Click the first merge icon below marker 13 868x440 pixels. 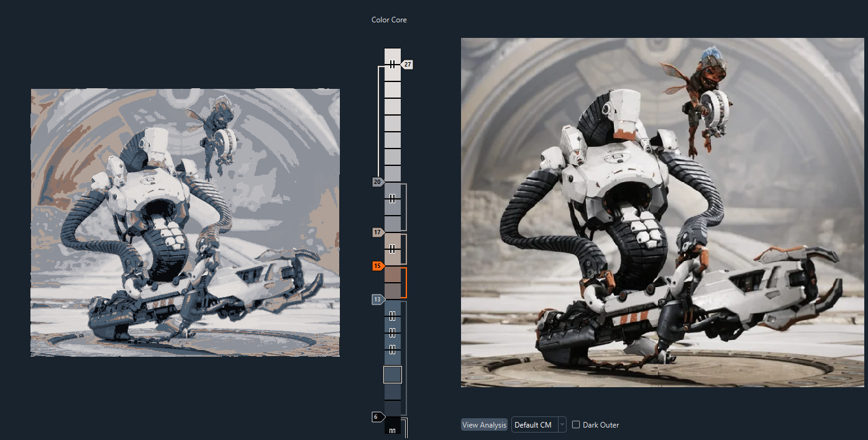(393, 316)
